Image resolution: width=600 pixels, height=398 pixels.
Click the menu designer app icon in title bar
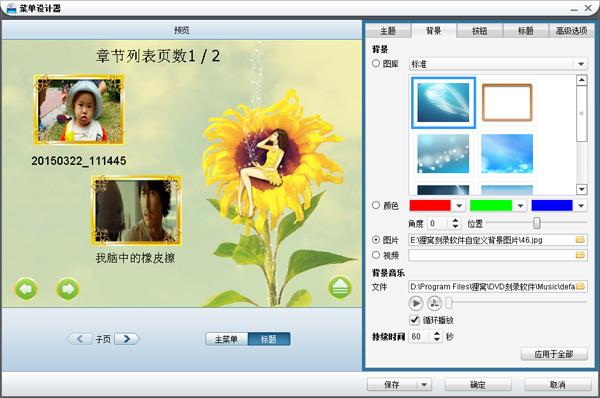[11, 8]
